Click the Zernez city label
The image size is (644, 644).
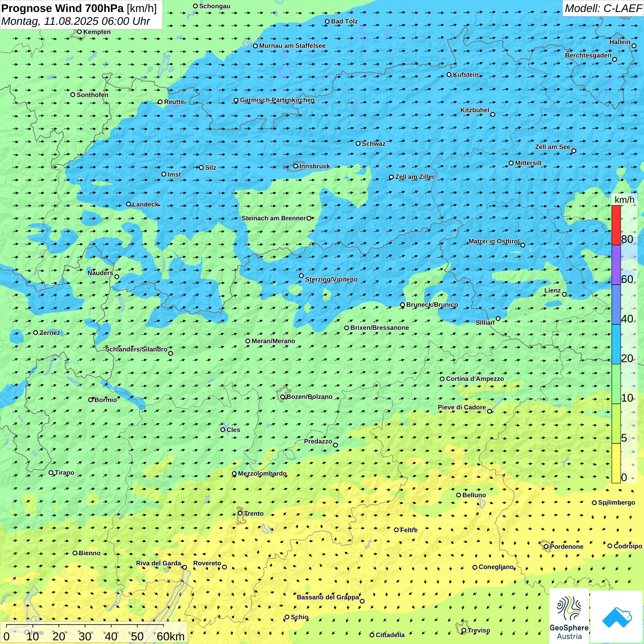pos(50,333)
